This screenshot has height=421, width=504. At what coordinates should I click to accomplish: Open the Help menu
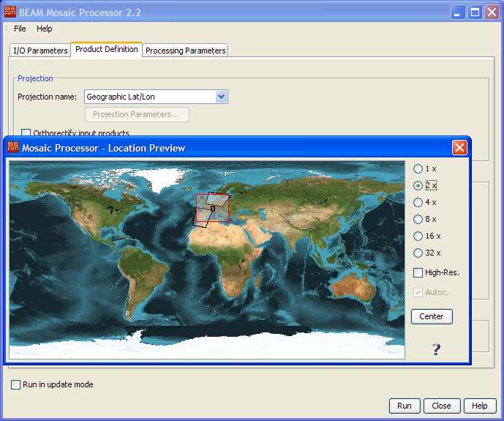[45, 29]
